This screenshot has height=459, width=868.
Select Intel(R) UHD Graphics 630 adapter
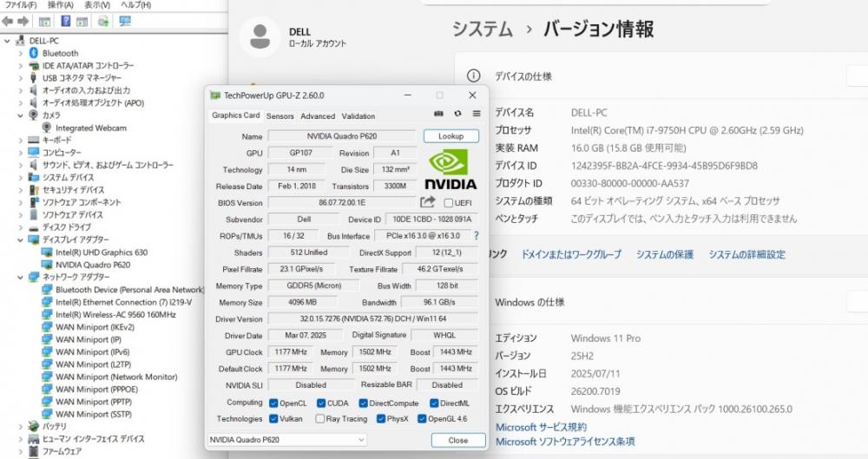click(102, 252)
